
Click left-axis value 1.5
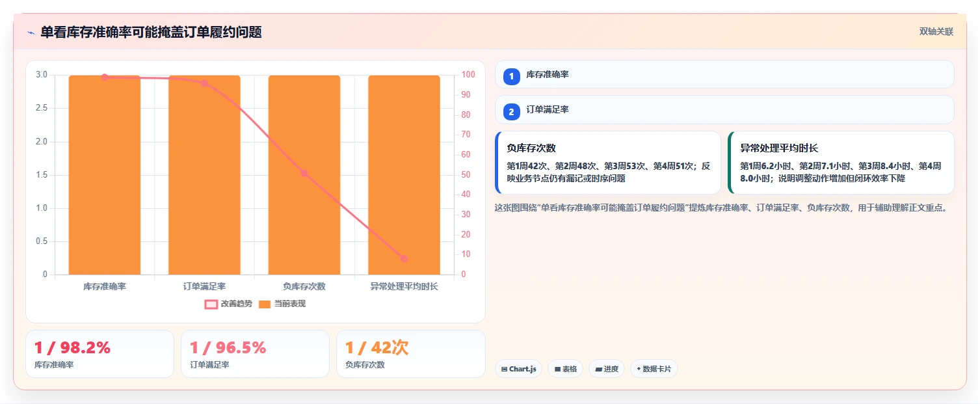(x=42, y=175)
